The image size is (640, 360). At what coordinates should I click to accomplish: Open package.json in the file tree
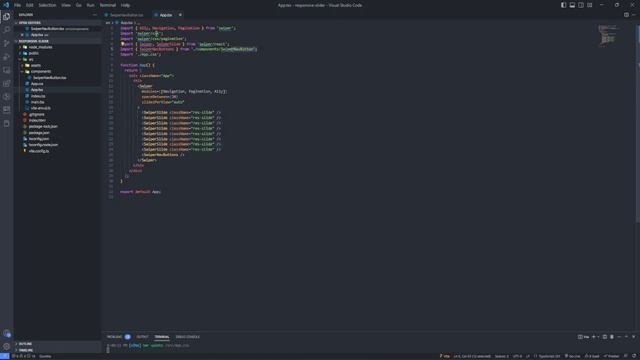[39, 133]
